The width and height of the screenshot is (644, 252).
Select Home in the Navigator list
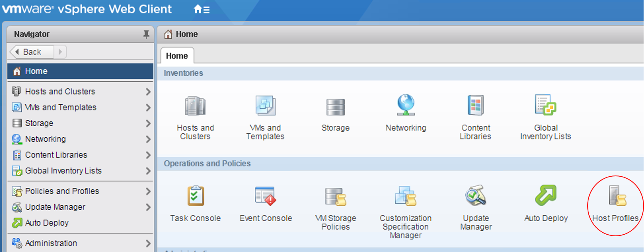(x=80, y=71)
